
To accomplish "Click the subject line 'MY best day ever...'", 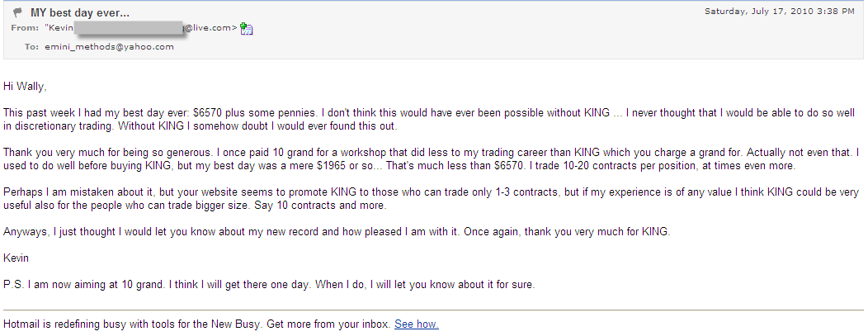I will coord(80,12).
